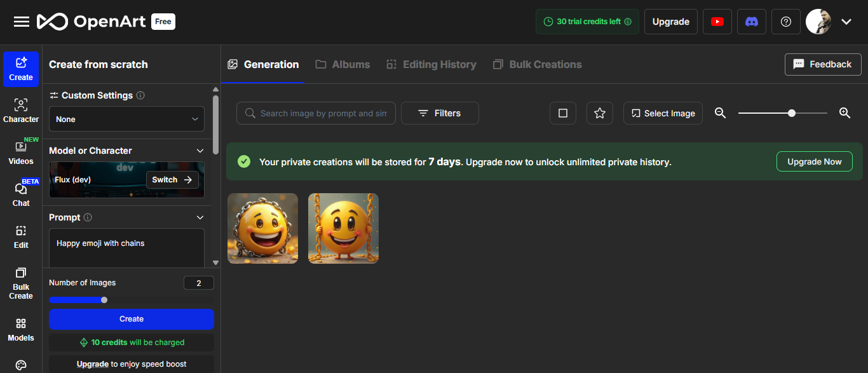The height and width of the screenshot is (373, 868).
Task: Open Videos in the sidebar
Action: pyautogui.click(x=21, y=153)
